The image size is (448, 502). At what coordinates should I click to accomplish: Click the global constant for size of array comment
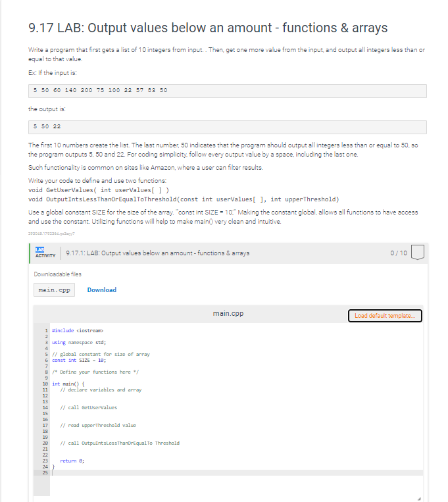pyautogui.click(x=101, y=354)
